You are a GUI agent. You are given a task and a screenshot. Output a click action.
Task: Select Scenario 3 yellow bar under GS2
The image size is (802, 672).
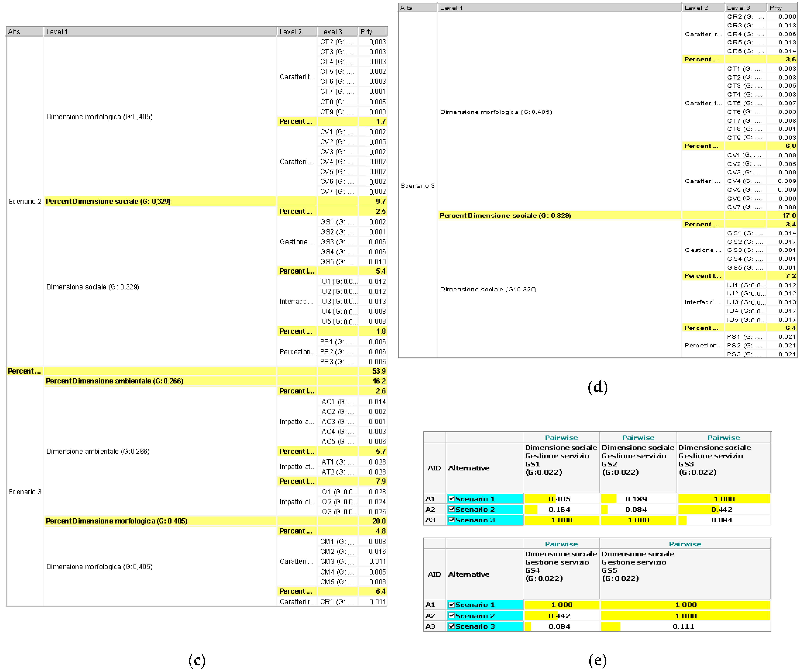(x=638, y=520)
